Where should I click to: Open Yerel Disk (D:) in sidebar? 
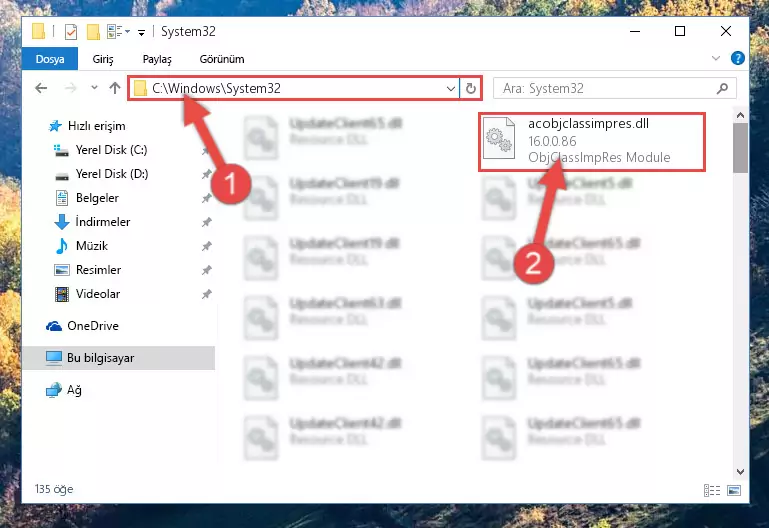point(112,174)
